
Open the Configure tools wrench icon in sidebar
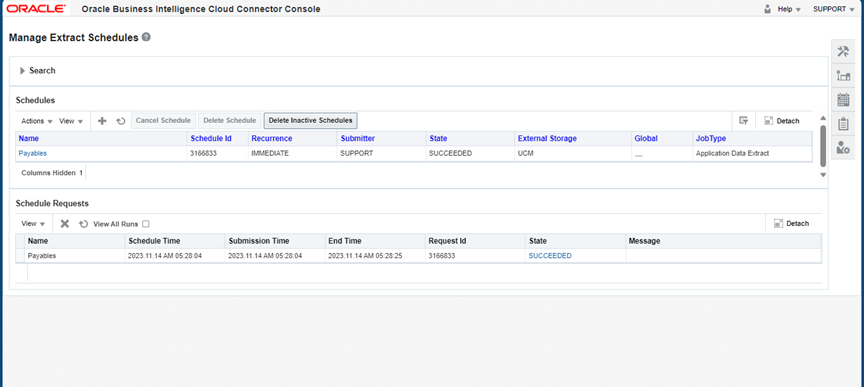[843, 51]
